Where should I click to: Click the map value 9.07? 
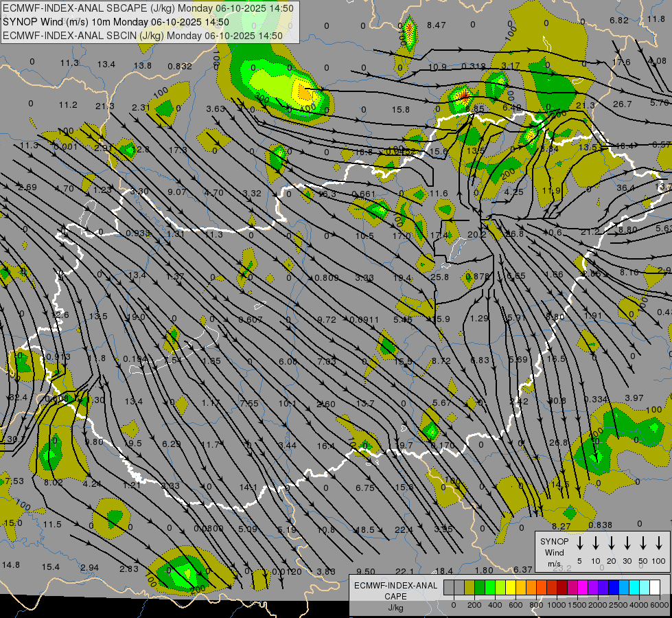point(176,192)
